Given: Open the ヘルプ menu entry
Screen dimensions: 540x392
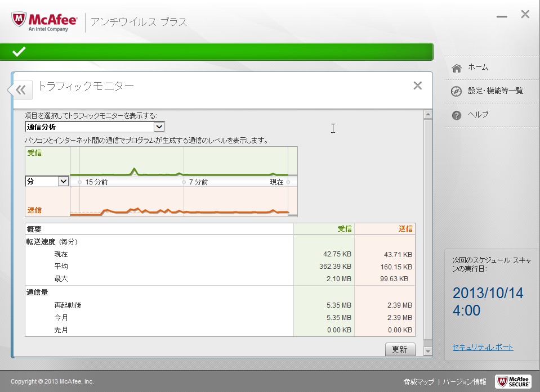Looking at the screenshot, I should click(477, 115).
